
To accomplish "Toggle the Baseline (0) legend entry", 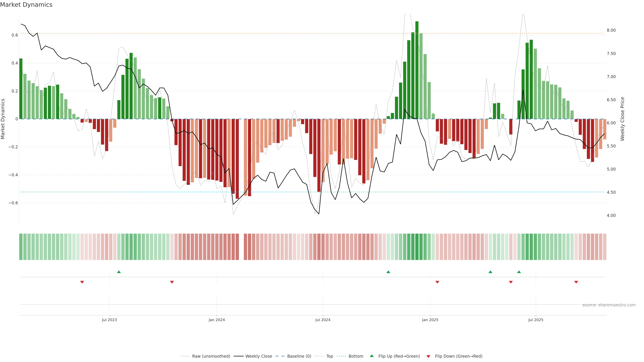I will 299,356.
